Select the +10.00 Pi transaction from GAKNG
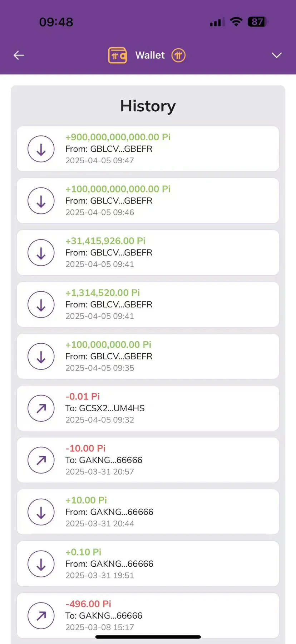 click(148, 512)
